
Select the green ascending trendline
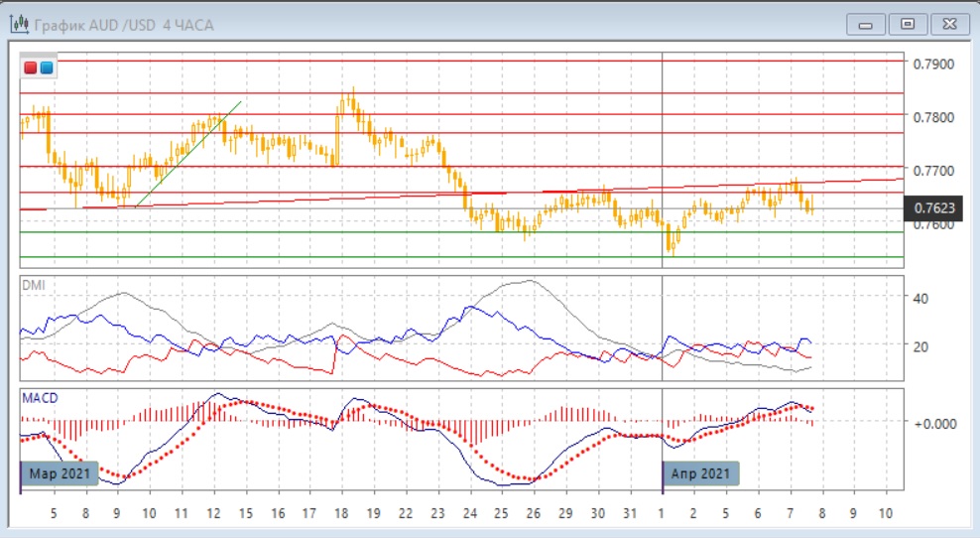188,154
